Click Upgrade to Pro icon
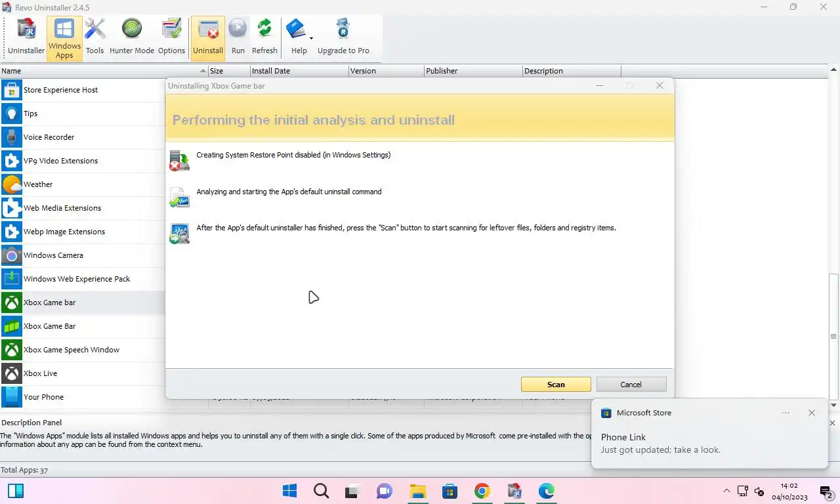The image size is (840, 504). tap(343, 37)
